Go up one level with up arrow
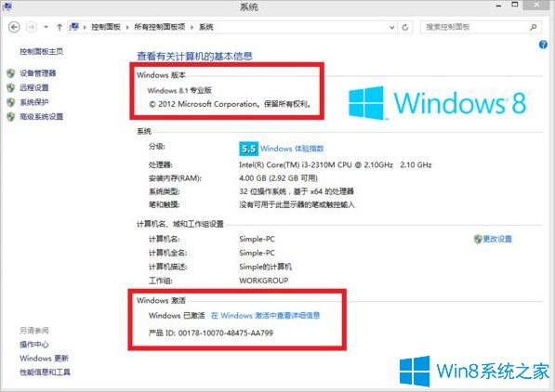 tap(59, 27)
